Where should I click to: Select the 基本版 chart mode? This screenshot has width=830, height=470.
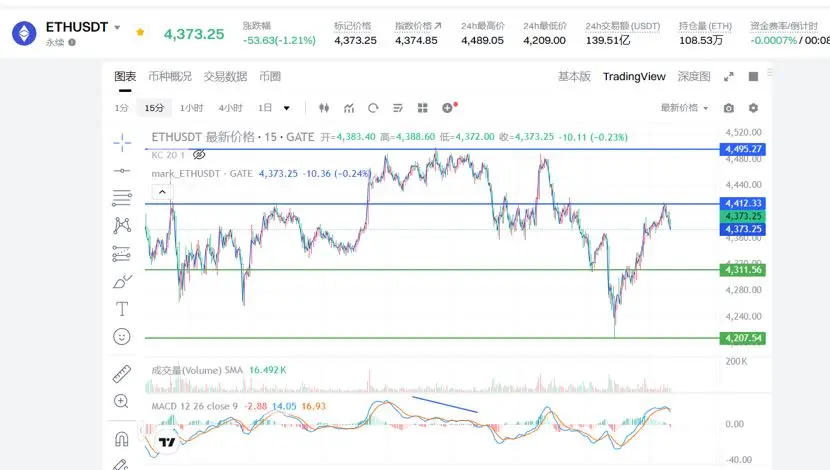pyautogui.click(x=574, y=76)
